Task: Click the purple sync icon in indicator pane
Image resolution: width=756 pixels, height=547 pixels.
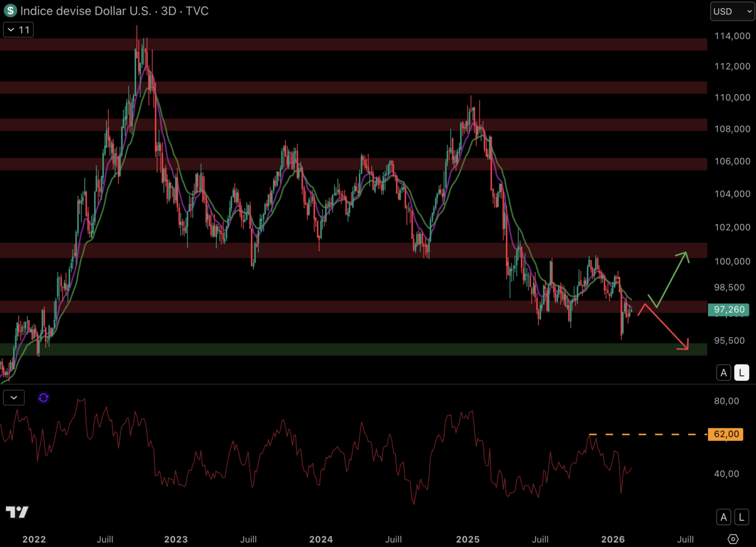Action: click(x=44, y=398)
